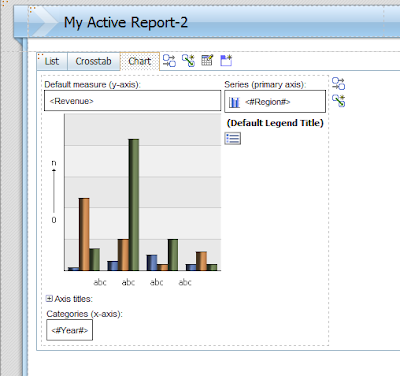The height and width of the screenshot is (376, 400).
Task: Click the interactive behavior icon in tab toolbar
Action: point(169,61)
